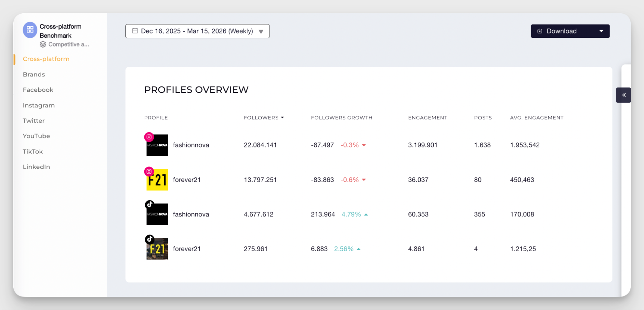The height and width of the screenshot is (310, 644).
Task: Click the Instagram badge on forever21 F21 logo
Action: [x=149, y=171]
